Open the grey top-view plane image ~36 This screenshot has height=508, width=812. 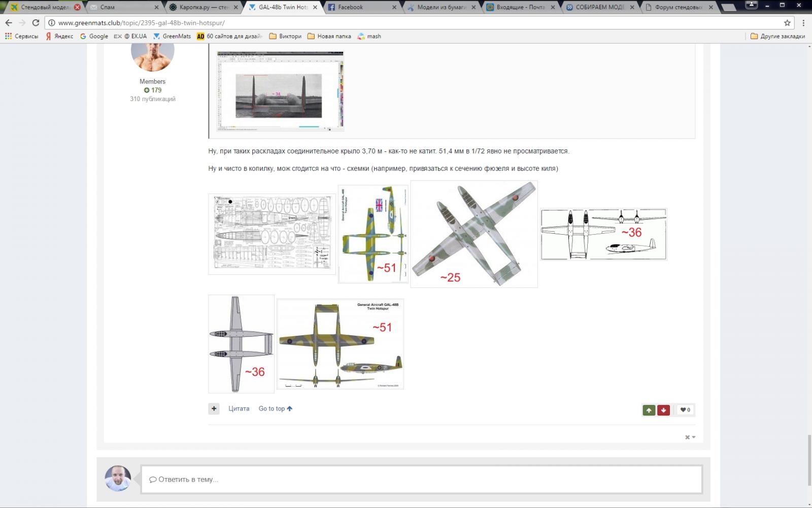[x=241, y=344]
